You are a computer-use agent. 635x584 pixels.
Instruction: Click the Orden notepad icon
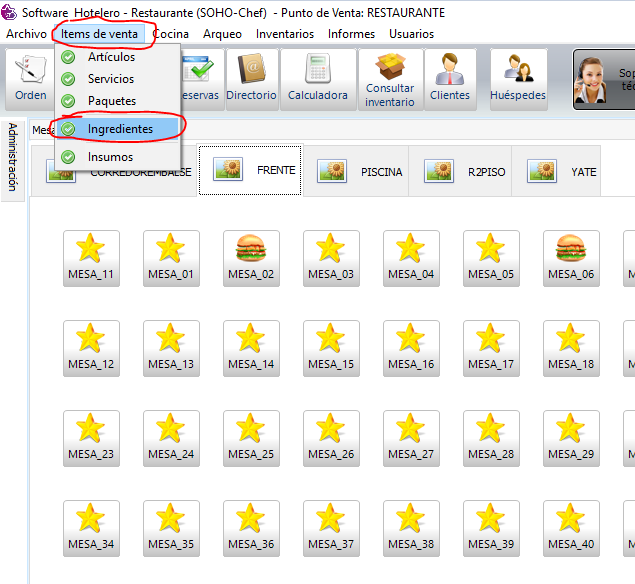[30, 79]
